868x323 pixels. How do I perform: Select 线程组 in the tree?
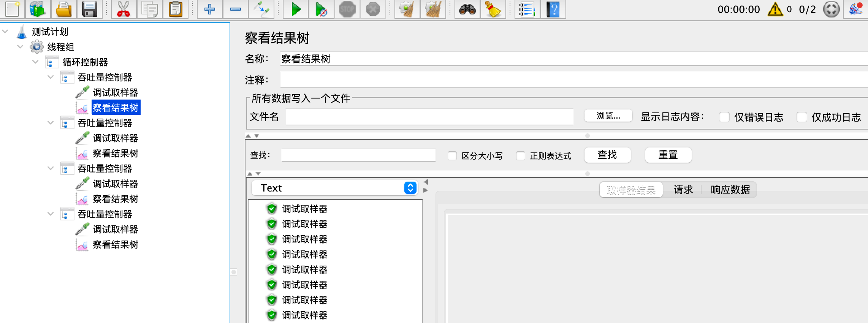pyautogui.click(x=61, y=47)
